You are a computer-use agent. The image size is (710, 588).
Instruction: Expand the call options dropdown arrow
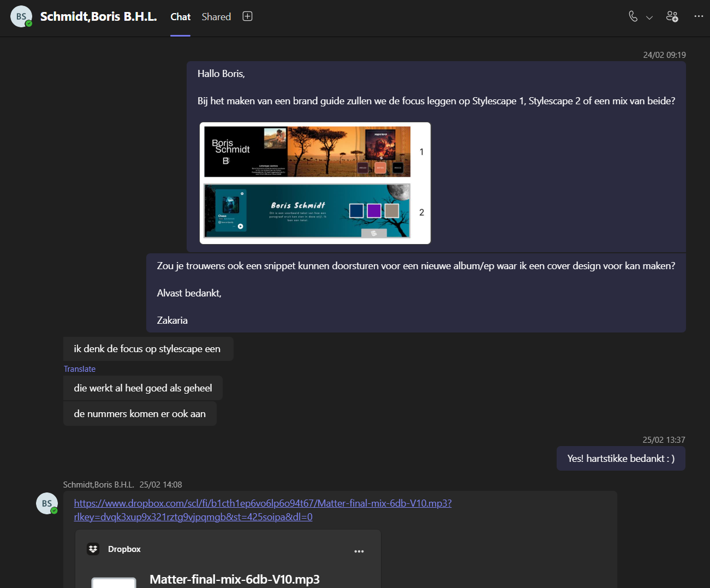(x=649, y=17)
